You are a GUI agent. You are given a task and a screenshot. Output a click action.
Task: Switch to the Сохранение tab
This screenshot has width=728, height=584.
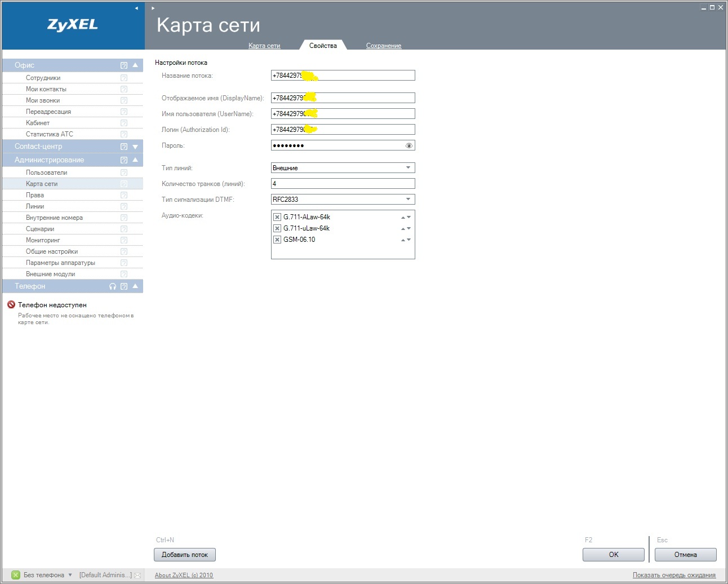383,46
